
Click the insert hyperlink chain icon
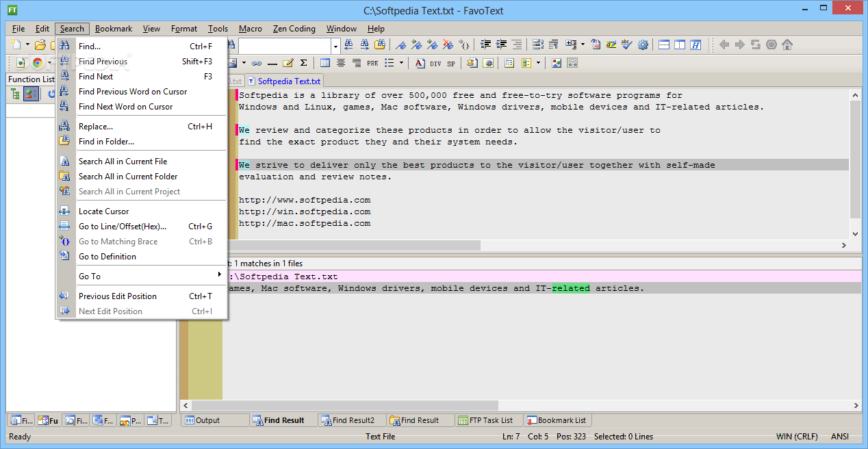257,63
